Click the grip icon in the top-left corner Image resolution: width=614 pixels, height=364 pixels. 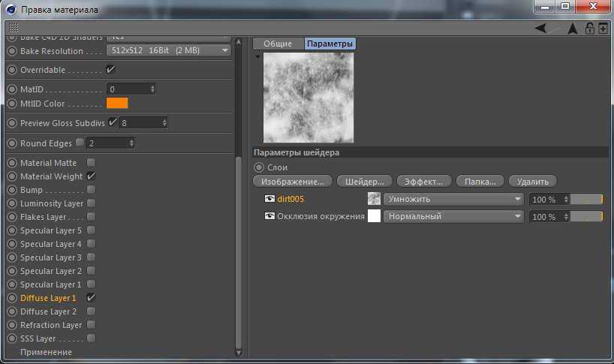[14, 29]
